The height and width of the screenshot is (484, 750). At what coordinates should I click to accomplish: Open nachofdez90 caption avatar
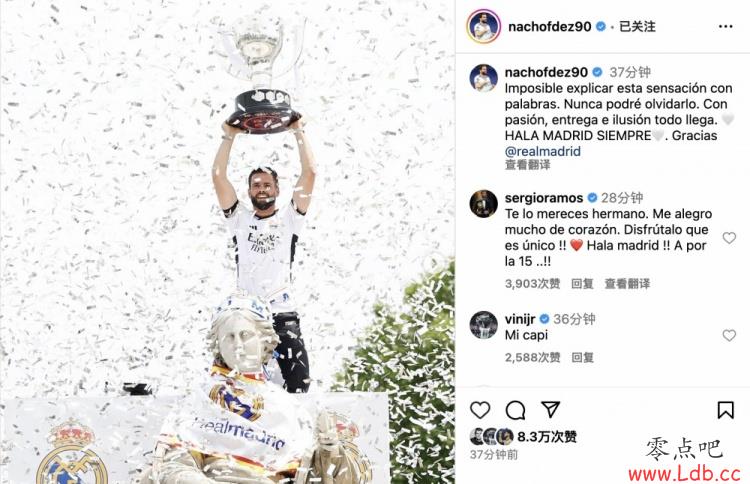pos(484,77)
